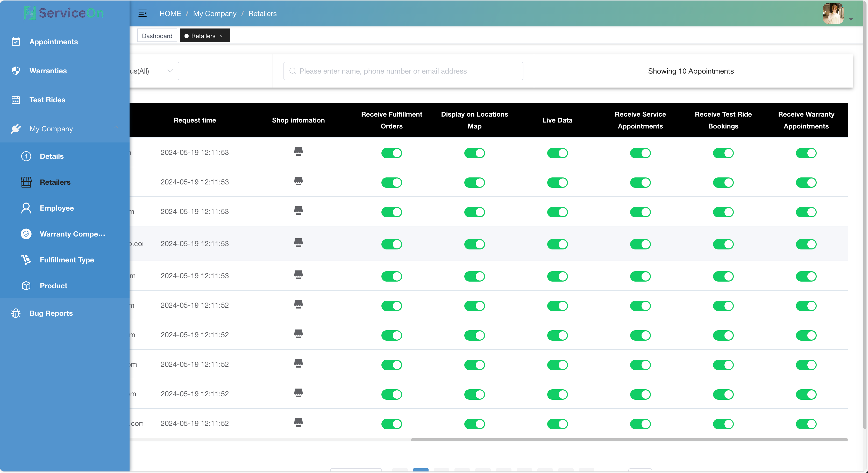Viewport: 868px width, 473px height.
Task: Open Appointments via its calendar icon
Action: pyautogui.click(x=16, y=42)
